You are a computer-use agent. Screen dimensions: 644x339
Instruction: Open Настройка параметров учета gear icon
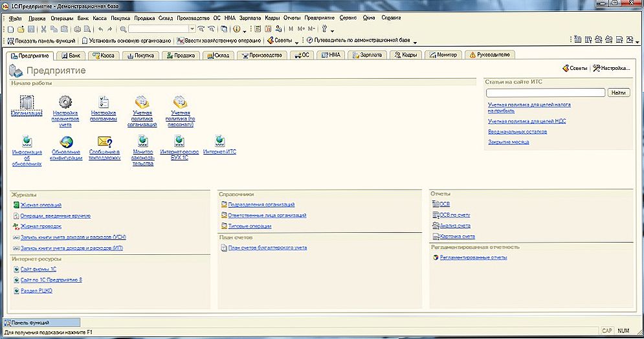(65, 111)
